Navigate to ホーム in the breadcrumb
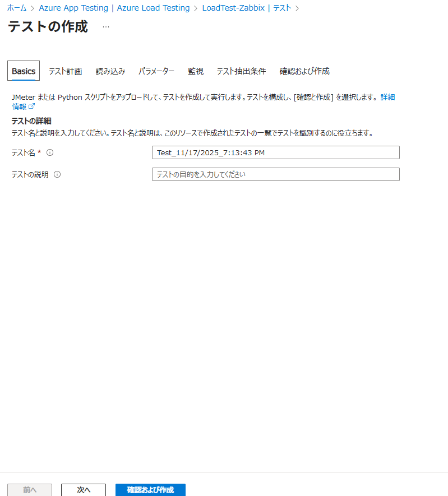The width and height of the screenshot is (448, 496). click(x=17, y=8)
